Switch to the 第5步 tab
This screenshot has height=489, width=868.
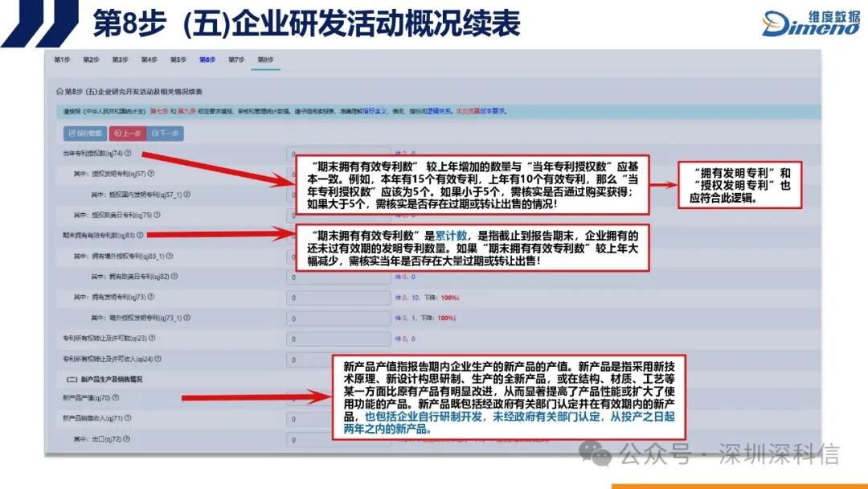pos(178,60)
